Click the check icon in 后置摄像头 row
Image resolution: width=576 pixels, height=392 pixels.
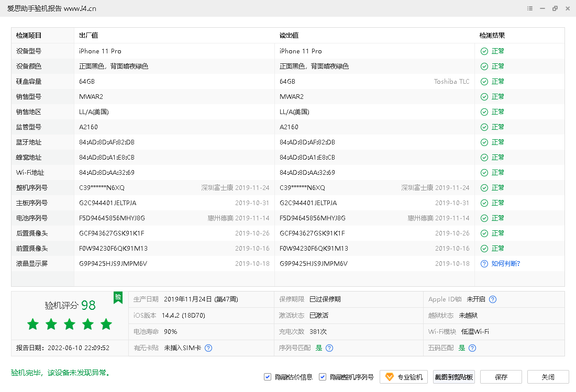tap(484, 233)
